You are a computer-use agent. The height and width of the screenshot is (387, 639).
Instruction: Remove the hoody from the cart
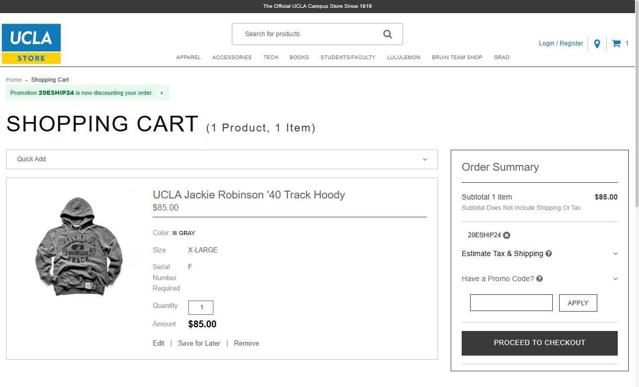click(247, 343)
